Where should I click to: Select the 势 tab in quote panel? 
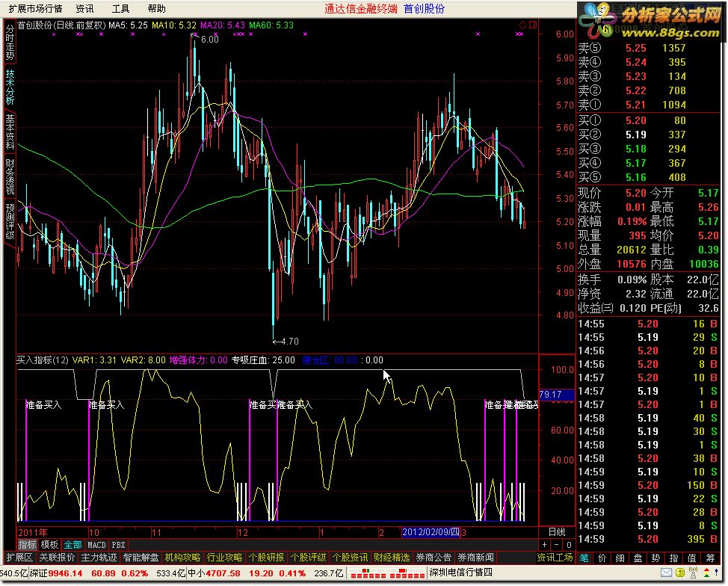click(x=656, y=558)
